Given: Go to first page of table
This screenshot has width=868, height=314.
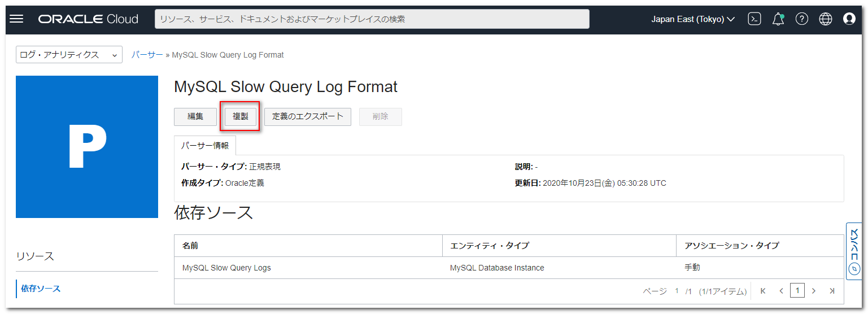Looking at the screenshot, I should [763, 291].
